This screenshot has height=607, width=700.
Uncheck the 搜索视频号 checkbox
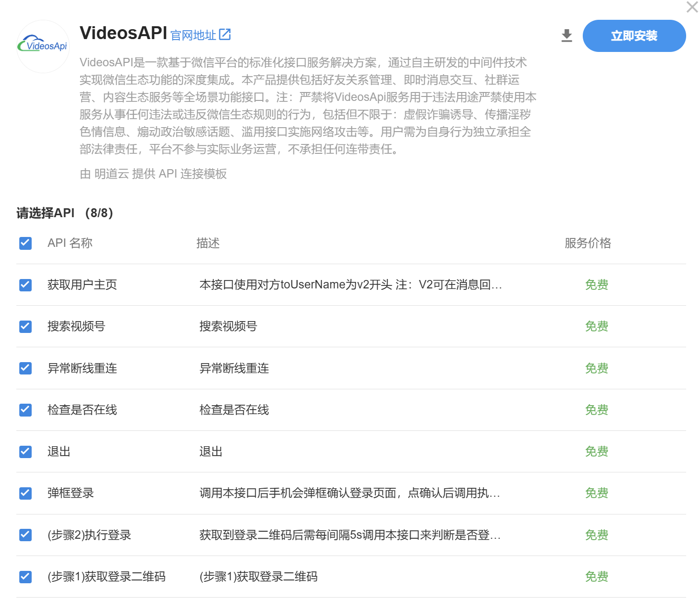coord(25,327)
